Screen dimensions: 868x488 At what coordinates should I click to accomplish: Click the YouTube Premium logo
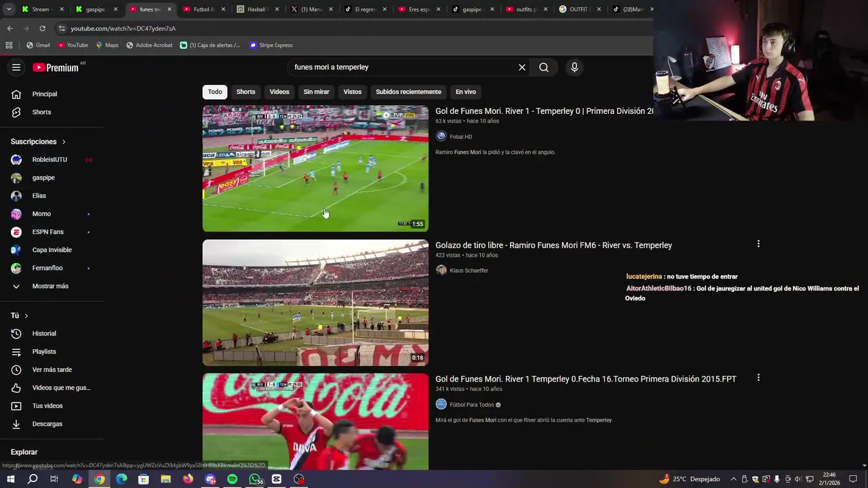tap(56, 67)
